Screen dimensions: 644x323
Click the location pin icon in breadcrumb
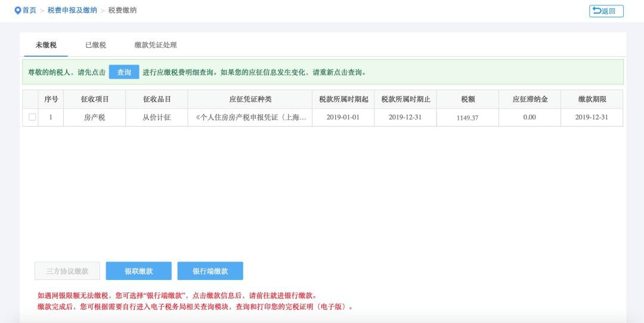click(18, 11)
